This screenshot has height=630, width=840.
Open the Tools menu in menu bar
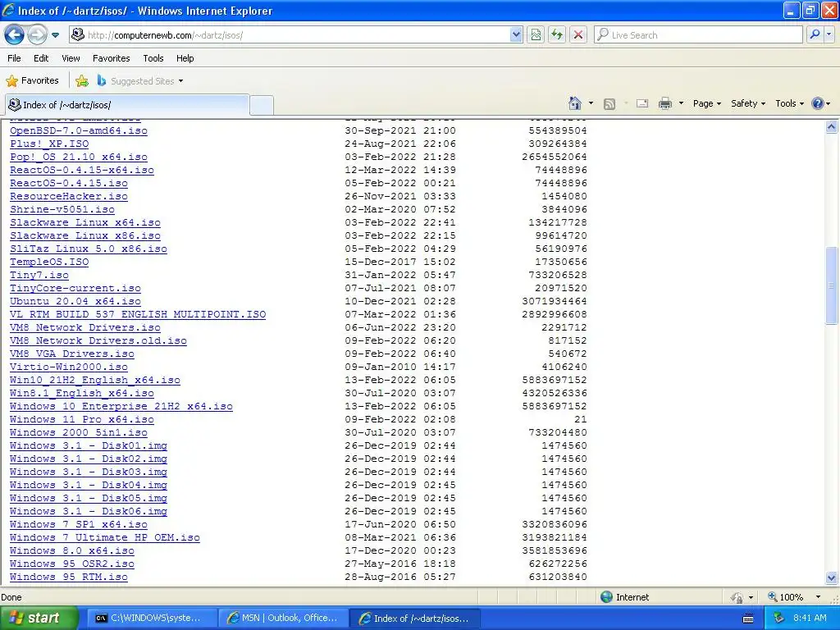coord(153,58)
